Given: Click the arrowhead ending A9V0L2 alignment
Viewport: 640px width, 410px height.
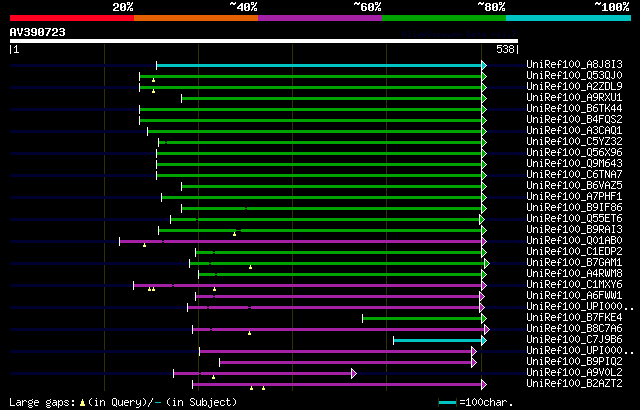Looking at the screenshot, I should pos(354,374).
